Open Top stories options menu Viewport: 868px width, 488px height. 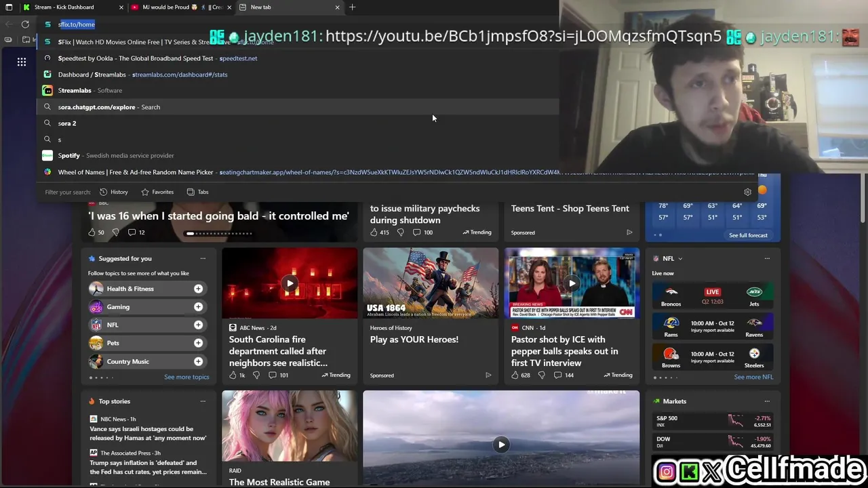click(x=203, y=401)
